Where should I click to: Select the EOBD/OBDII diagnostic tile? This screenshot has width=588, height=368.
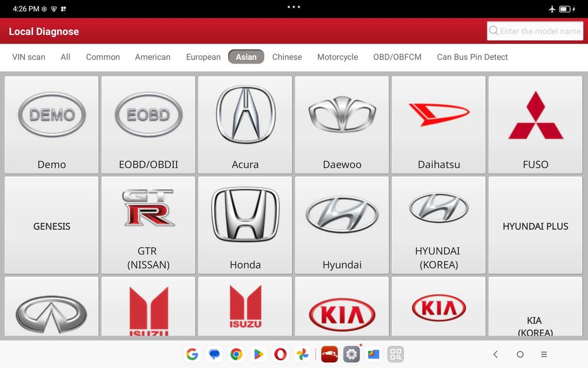pyautogui.click(x=149, y=125)
